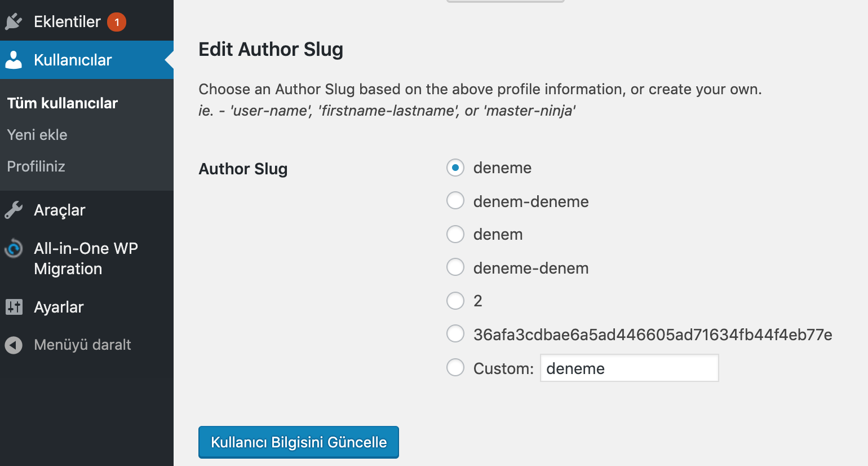
Task: Select the Custom slug radio button
Action: click(455, 367)
